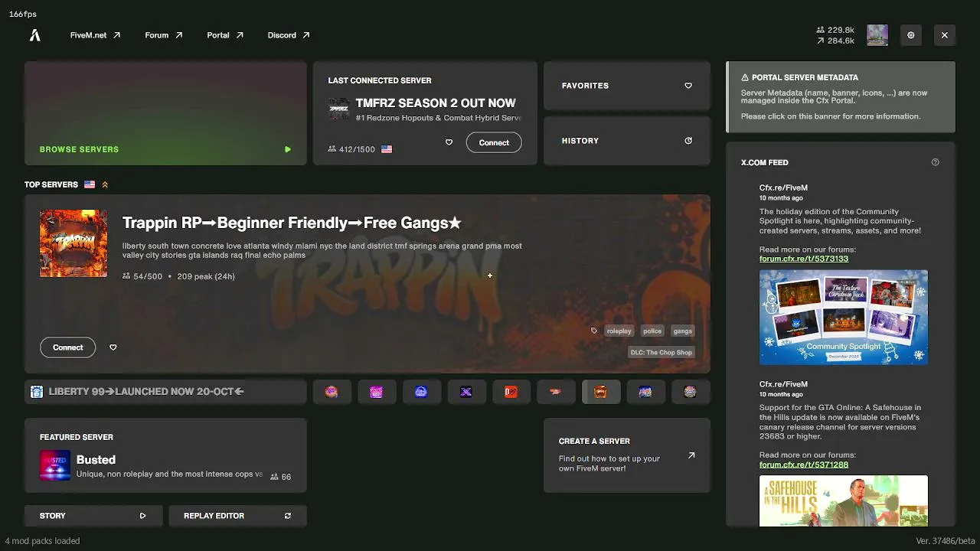The image size is (980, 551).
Task: Click the Story play arrow icon
Action: pos(142,516)
